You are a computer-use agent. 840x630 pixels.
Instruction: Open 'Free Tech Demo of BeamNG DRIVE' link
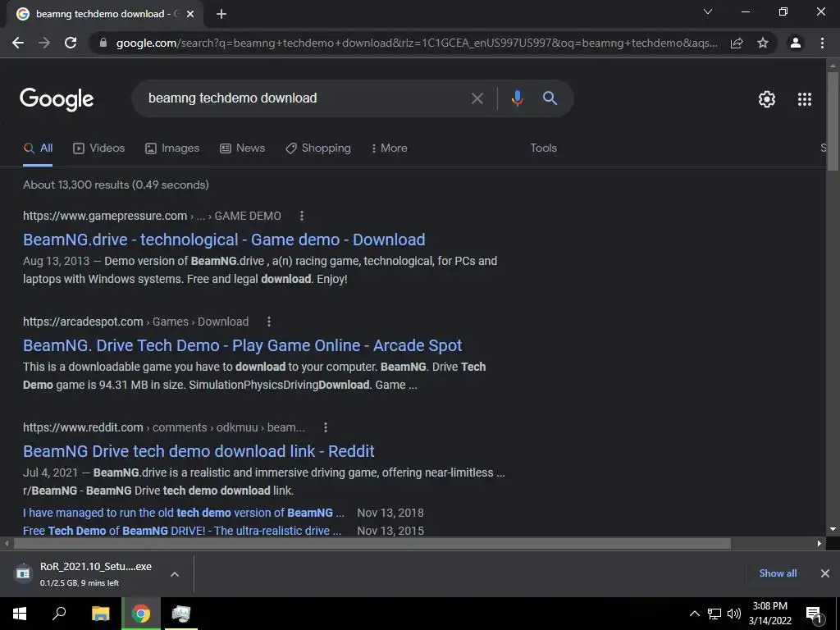[182, 531]
